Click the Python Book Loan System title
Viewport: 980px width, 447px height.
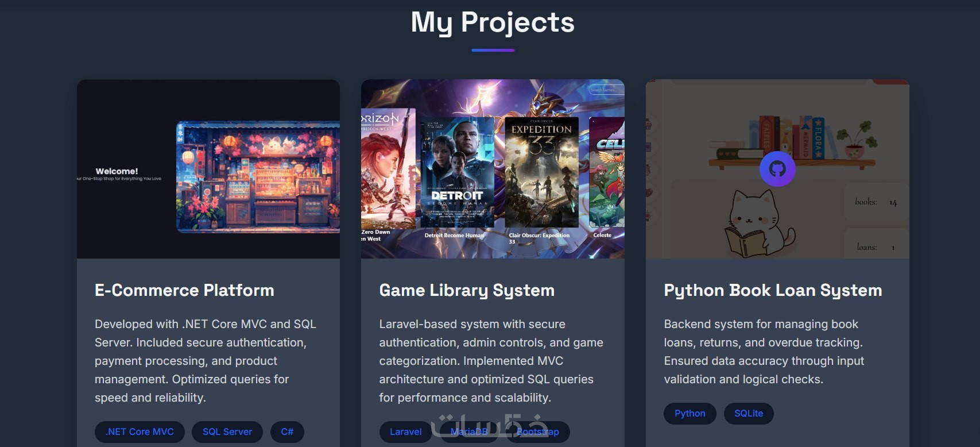(773, 290)
